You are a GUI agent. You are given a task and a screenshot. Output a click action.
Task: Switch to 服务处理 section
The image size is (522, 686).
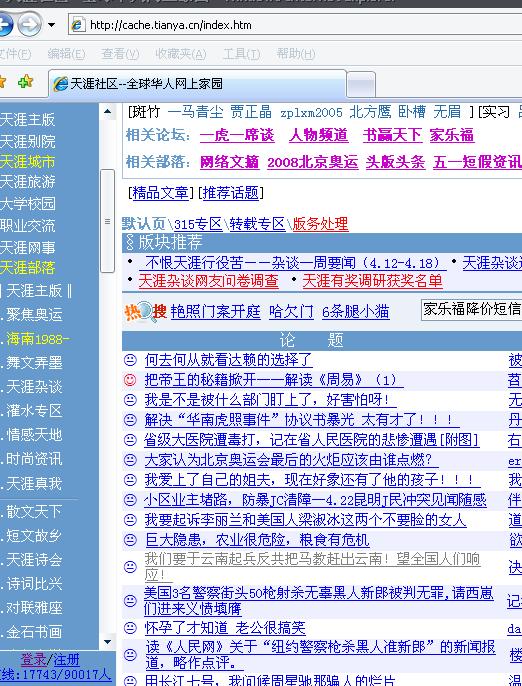click(320, 224)
